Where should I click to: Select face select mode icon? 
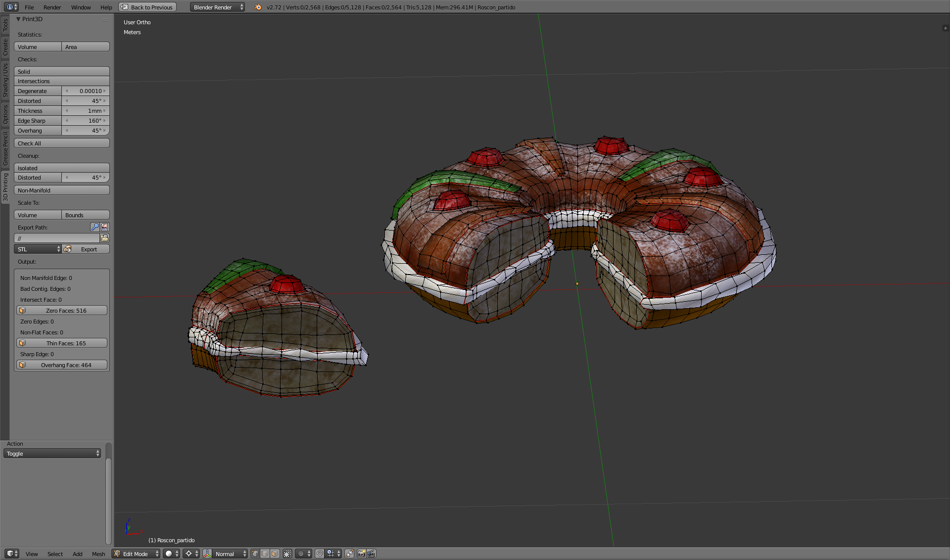click(275, 554)
